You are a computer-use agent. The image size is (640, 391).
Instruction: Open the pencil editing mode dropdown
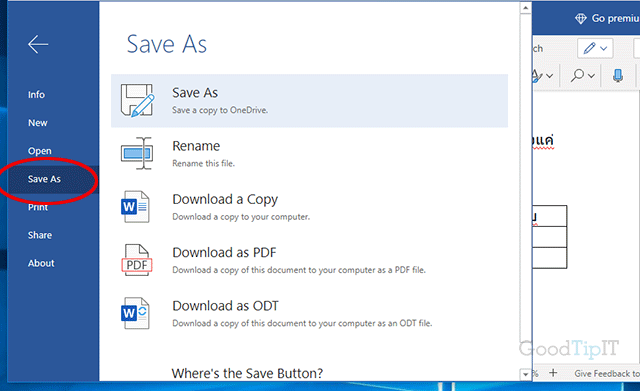pyautogui.click(x=595, y=48)
